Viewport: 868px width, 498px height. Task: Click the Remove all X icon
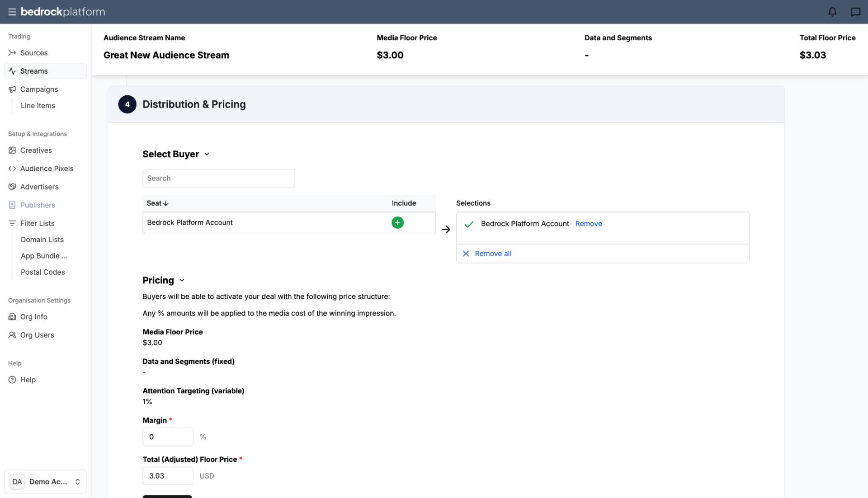point(466,254)
